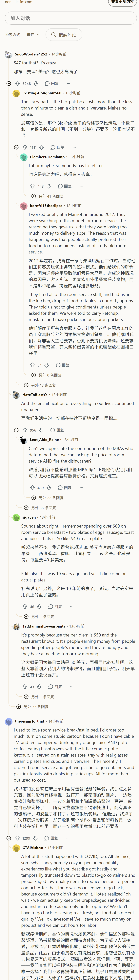Open the sort by 最佳 dropdown
This screenshot has width=139, height=980.
(x=33, y=35)
